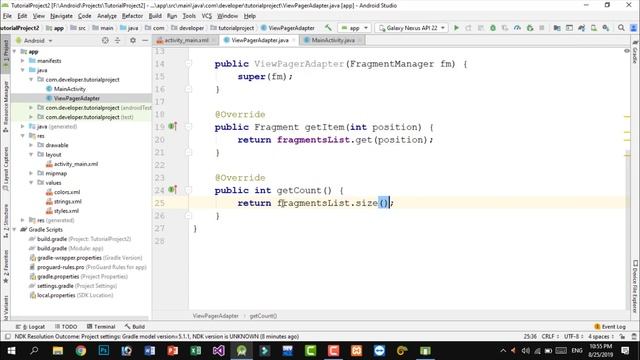Click the Search Everywhere magnifier icon
Image resolution: width=640 pixels, height=360 pixels.
pyautogui.click(x=621, y=28)
